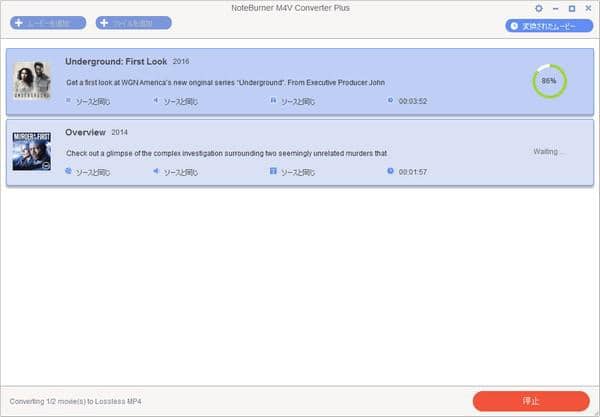Click video icon in Overview row
Screen dimensions: 600x417
(69, 171)
